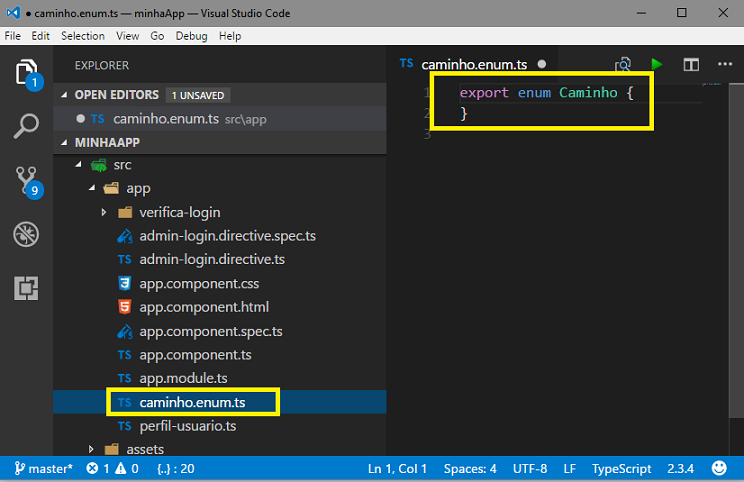This screenshot has height=482, width=744.
Task: Open the Search view in activity bar
Action: pyautogui.click(x=26, y=126)
